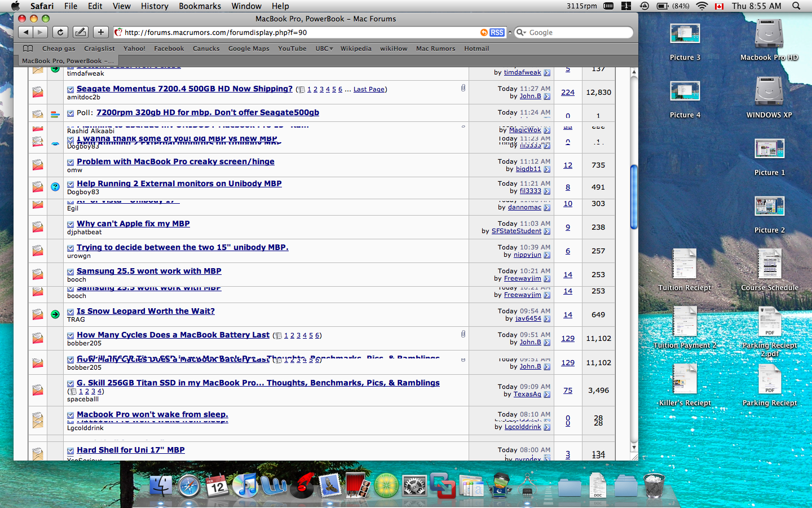This screenshot has height=508, width=812.
Task: Go back with Safari's back arrow
Action: point(26,32)
